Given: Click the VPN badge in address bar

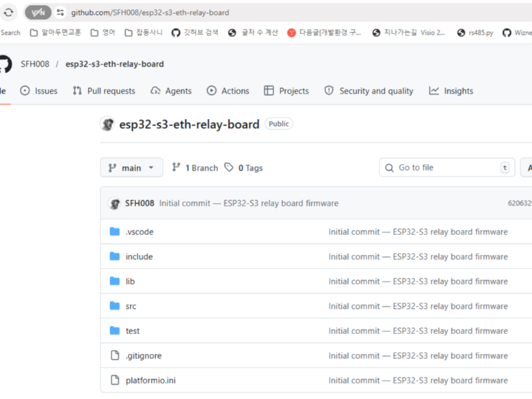Looking at the screenshot, I should (38, 13).
